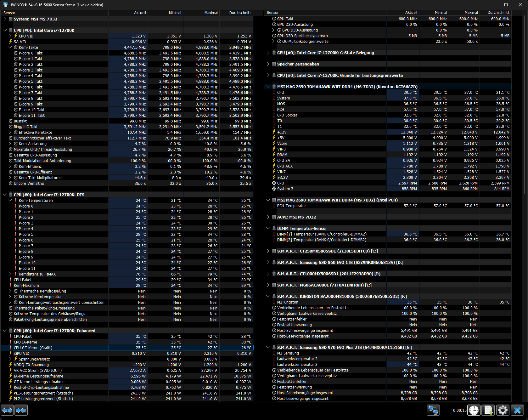Click the circle icon beside Uncore Verhältnis
This screenshot has height=420, width=528.
coord(11,184)
